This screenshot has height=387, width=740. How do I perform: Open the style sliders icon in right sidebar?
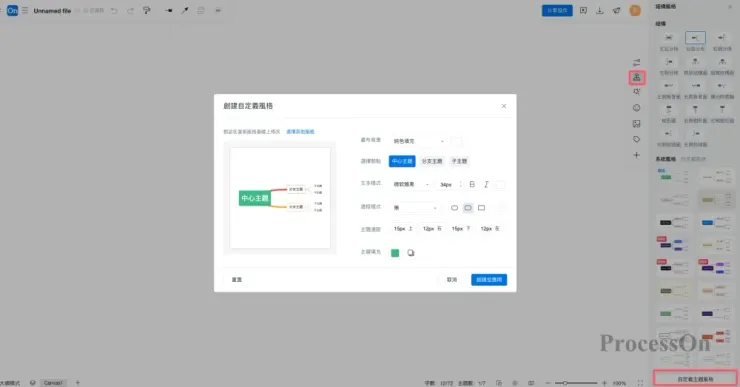(637, 62)
